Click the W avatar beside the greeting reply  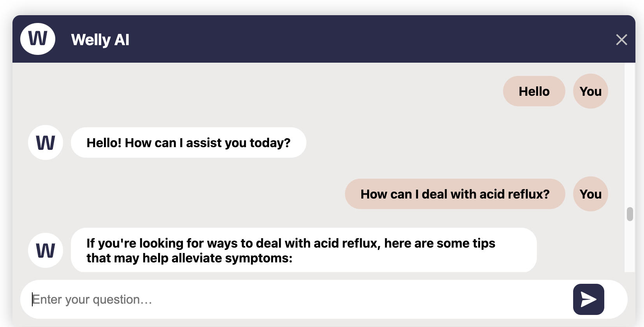coord(46,143)
